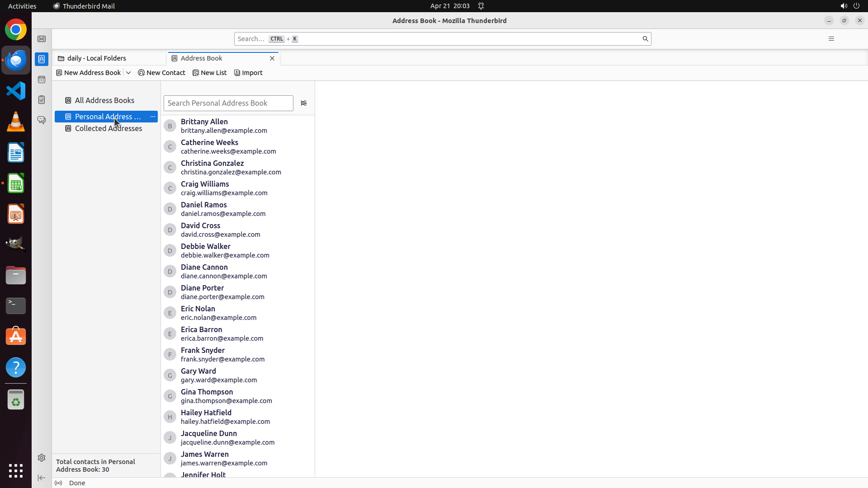
Task: Open the Mail space icon
Action: click(42, 39)
